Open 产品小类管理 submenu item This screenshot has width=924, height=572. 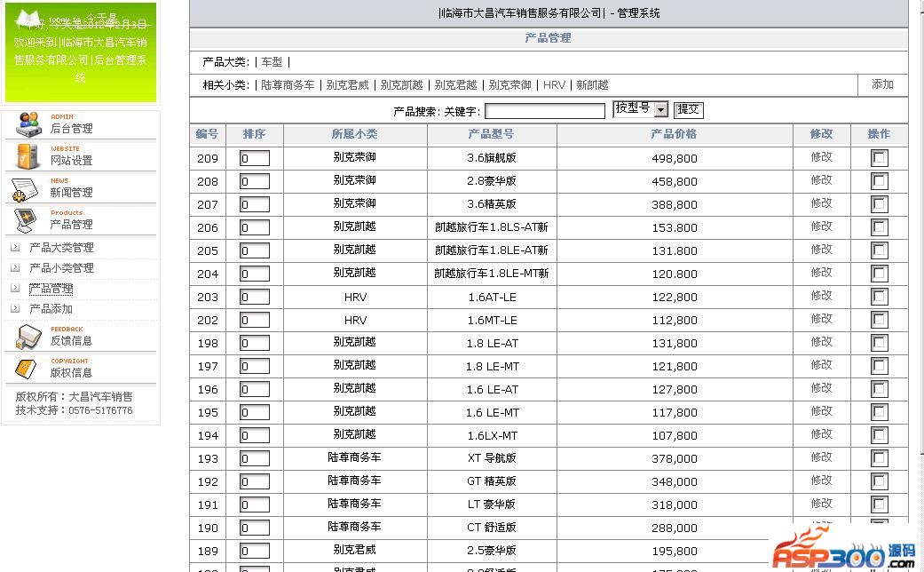point(62,268)
